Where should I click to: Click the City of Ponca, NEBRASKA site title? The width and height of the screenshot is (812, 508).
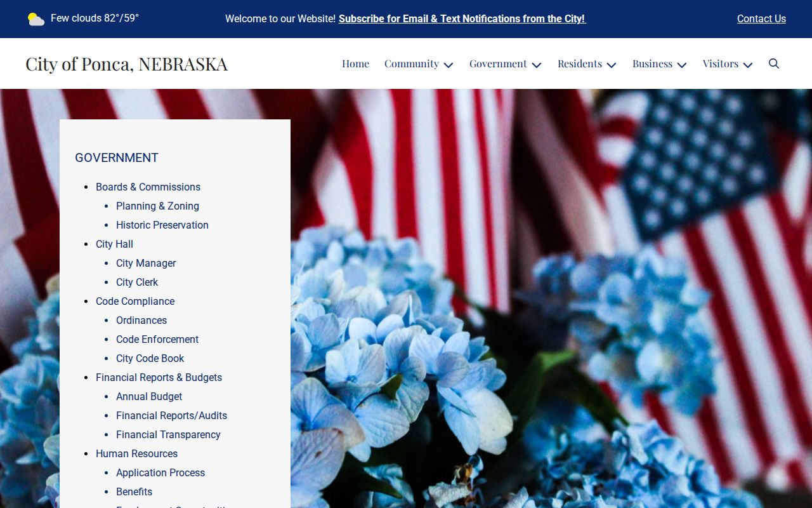[x=126, y=63]
